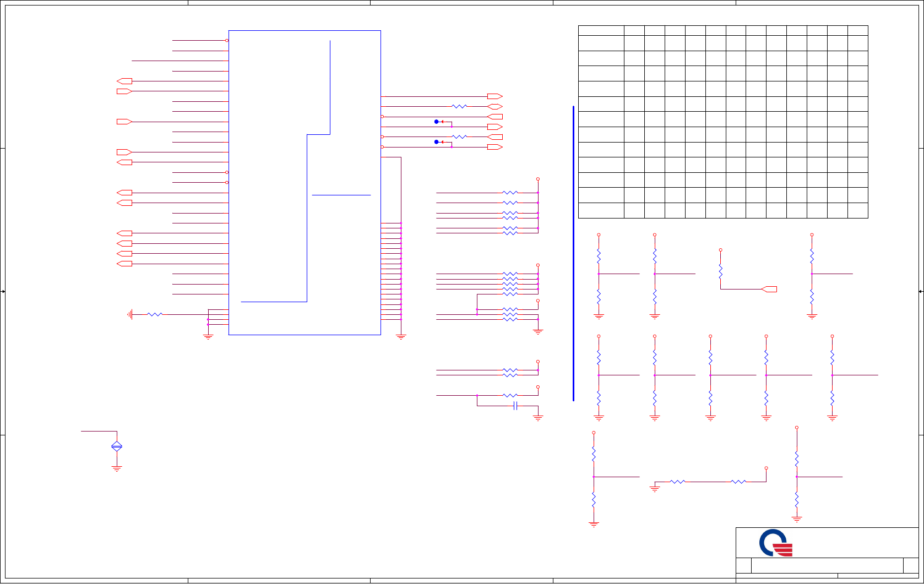Select the large blue-outlined IC block

click(305, 182)
